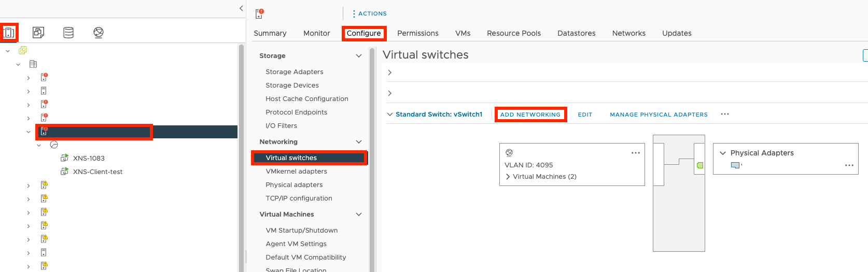Screen dimensions: 868x272
Task: Expand Virtual Machines (2) list
Action: click(x=508, y=177)
